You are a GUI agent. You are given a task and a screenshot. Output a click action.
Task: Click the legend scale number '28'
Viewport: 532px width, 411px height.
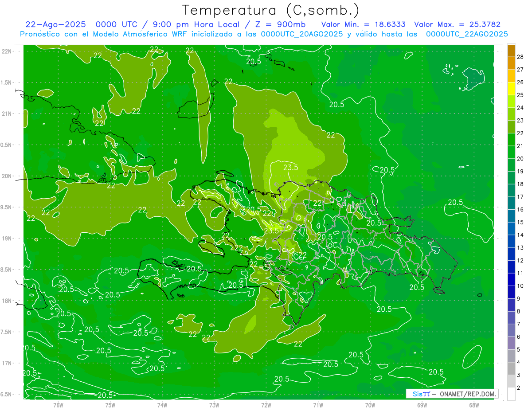[x=520, y=57]
